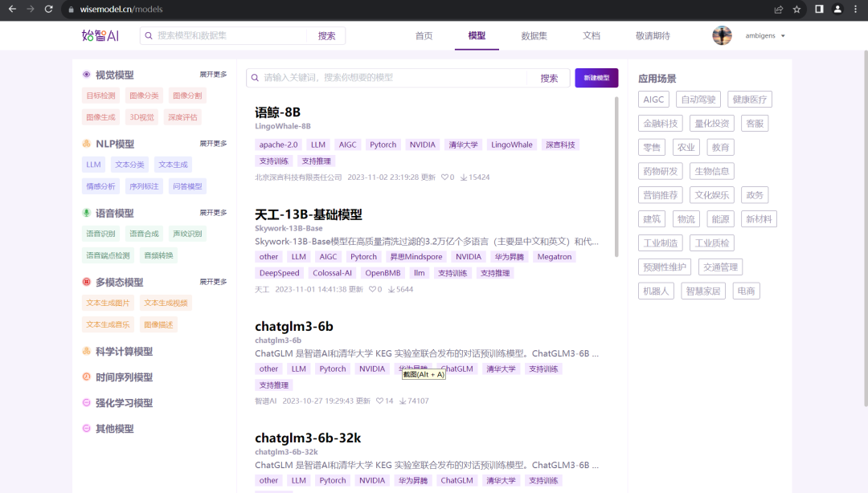Click download icon showing 5644
Screen dimensions: 868x493
click(391, 289)
